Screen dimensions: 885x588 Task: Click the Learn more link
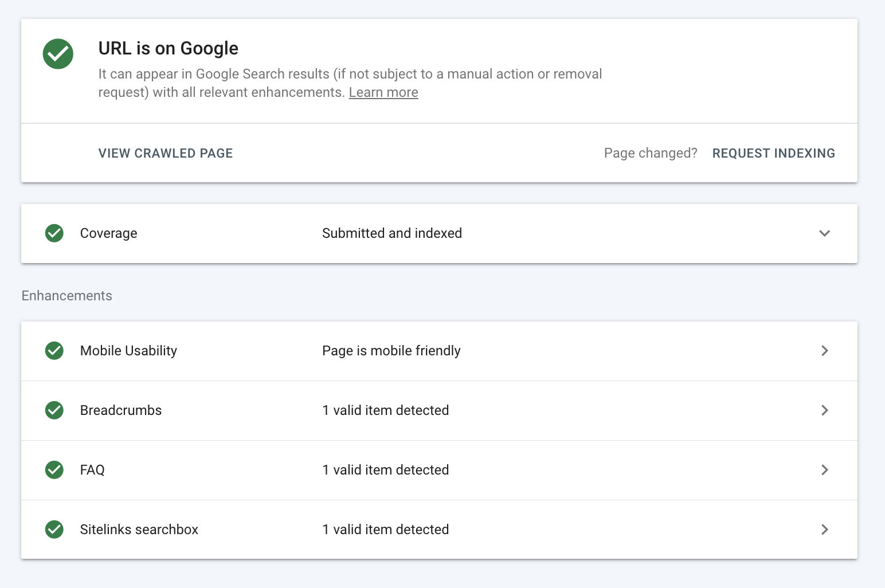point(383,92)
